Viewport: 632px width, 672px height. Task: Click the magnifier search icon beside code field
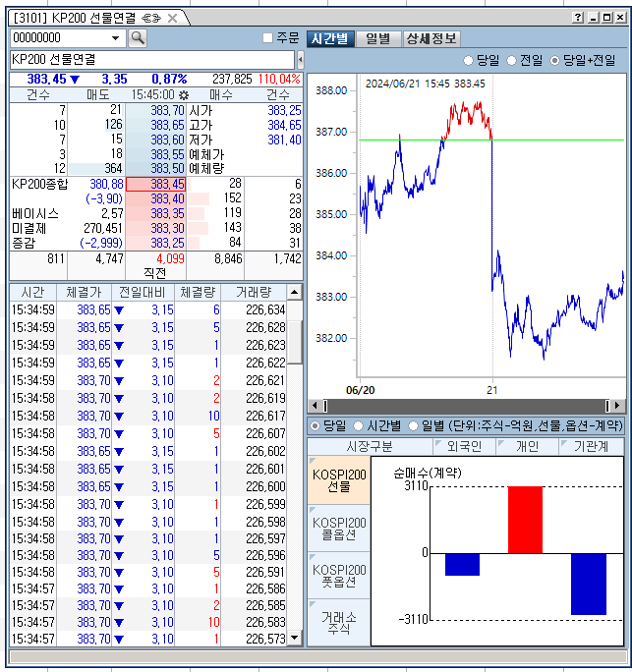[x=138, y=37]
